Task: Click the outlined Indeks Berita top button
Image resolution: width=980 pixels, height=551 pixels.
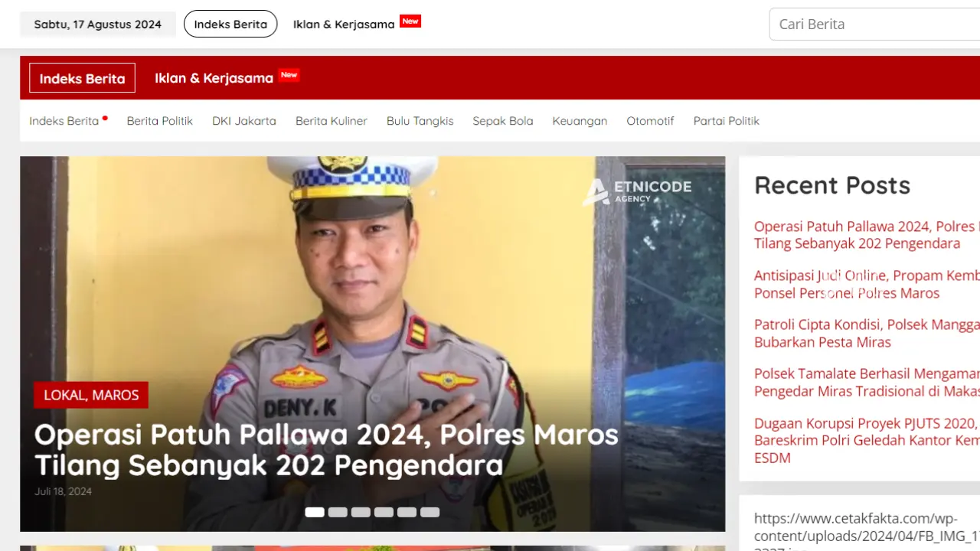Action: (x=230, y=24)
